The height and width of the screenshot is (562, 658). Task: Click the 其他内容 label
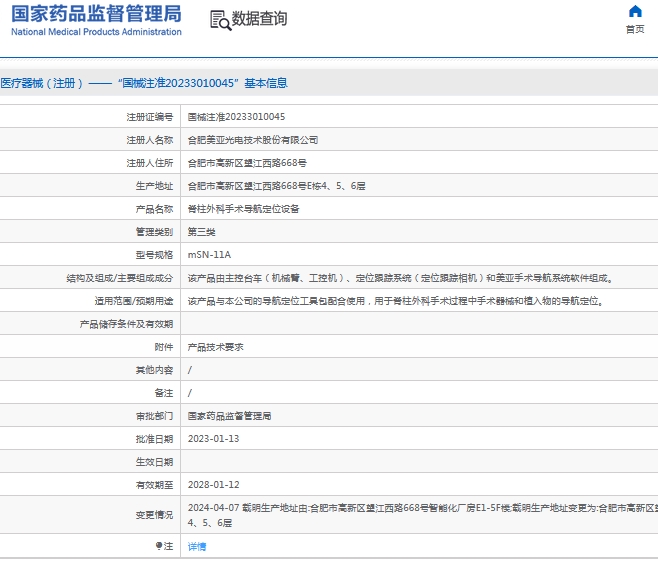154,370
